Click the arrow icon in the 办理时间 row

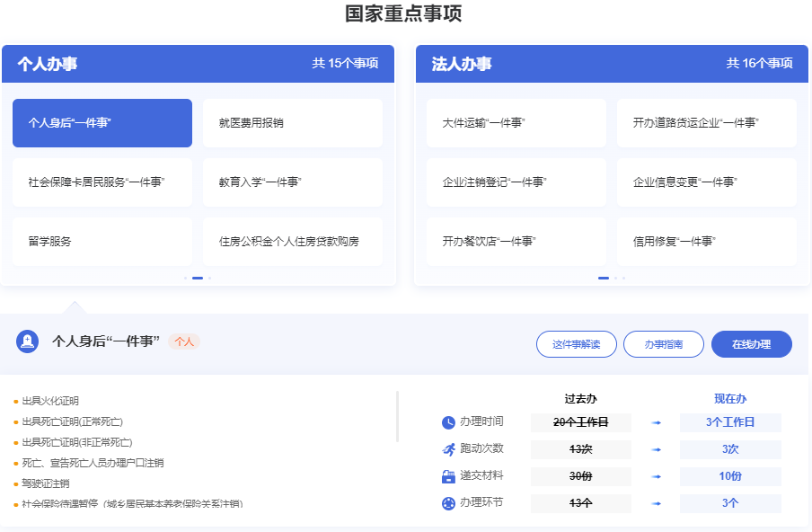point(656,422)
